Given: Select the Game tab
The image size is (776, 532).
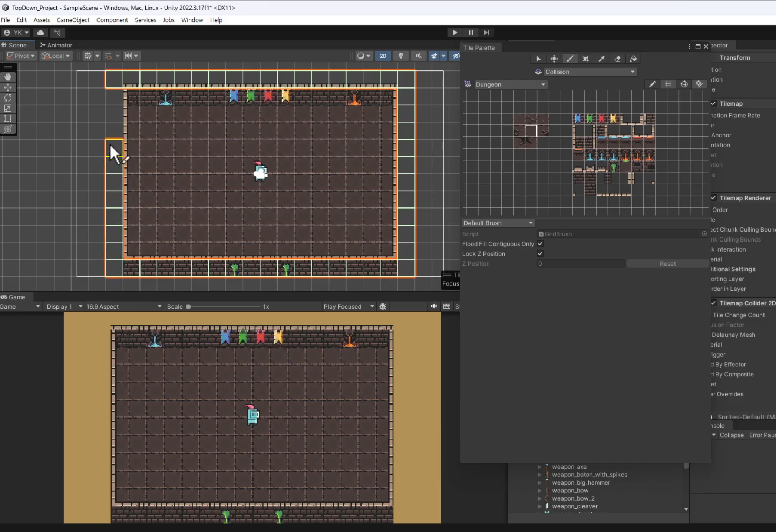Looking at the screenshot, I should [x=13, y=297].
